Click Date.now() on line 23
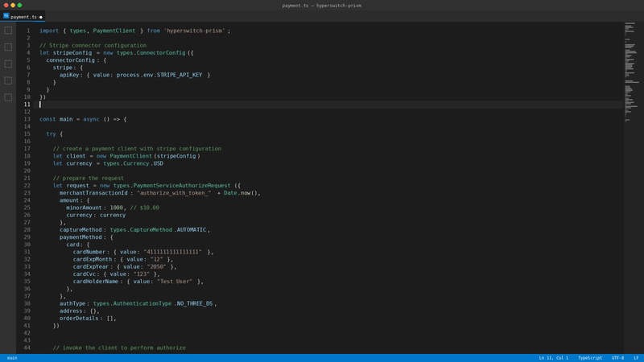This screenshot has width=644, height=362. [241, 193]
